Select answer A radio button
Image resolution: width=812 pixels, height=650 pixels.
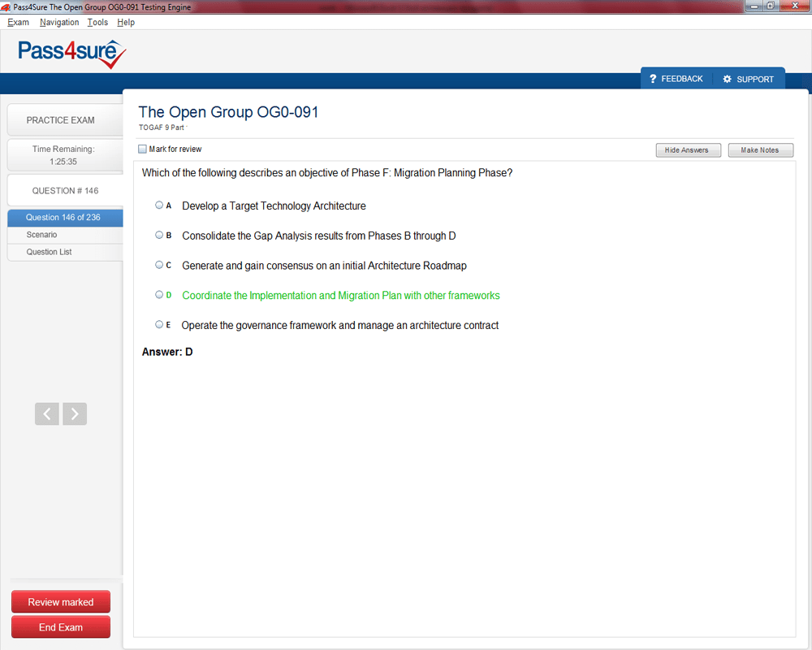coord(159,206)
